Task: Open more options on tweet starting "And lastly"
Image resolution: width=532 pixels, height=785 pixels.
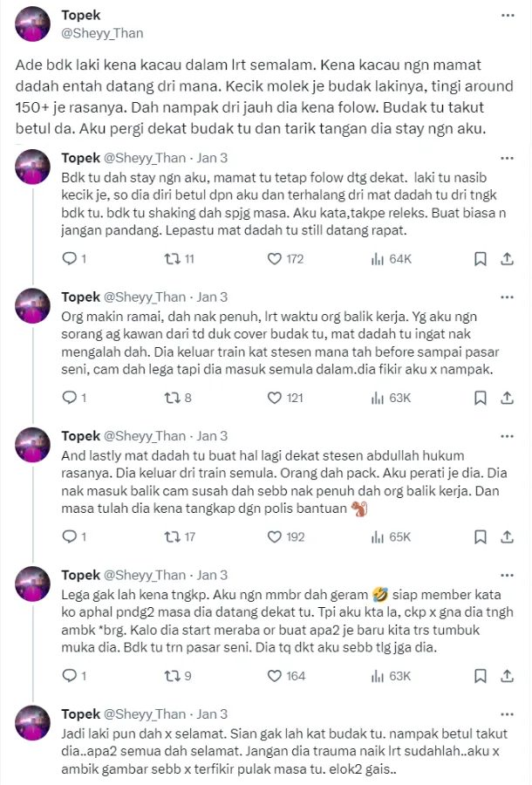Action: tap(507, 436)
